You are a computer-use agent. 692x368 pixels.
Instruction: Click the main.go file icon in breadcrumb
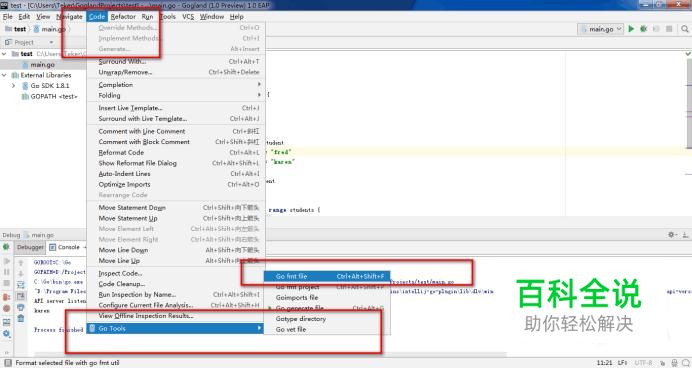click(x=37, y=29)
